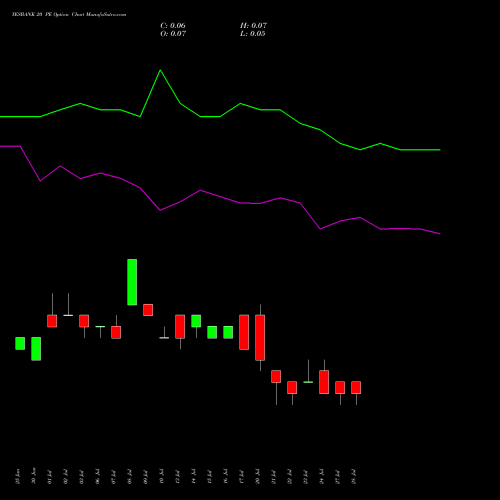Click the '08 Jul' date label on axis
500x500 pixels.
(x=130, y=477)
